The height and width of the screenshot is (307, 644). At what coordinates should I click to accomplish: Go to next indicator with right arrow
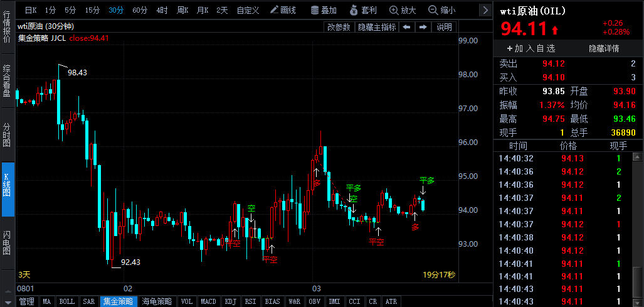tap(423, 27)
